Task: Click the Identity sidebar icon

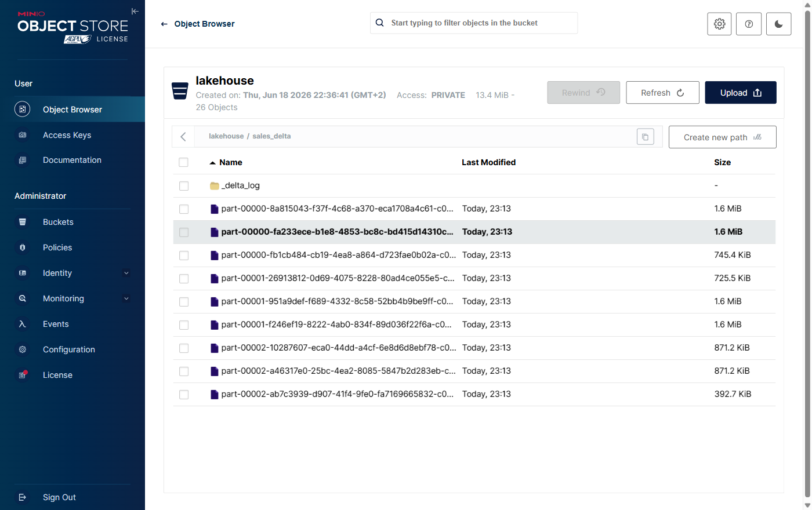Action: coord(23,273)
